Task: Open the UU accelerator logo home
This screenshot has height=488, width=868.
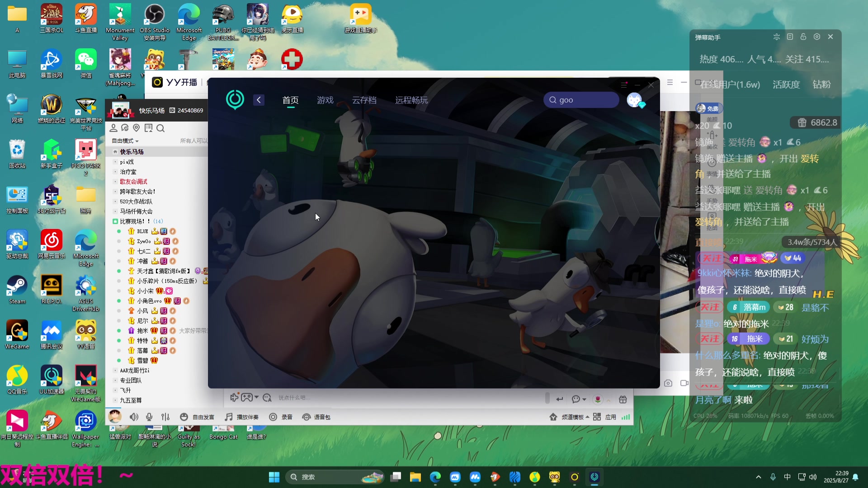Action: tap(235, 99)
